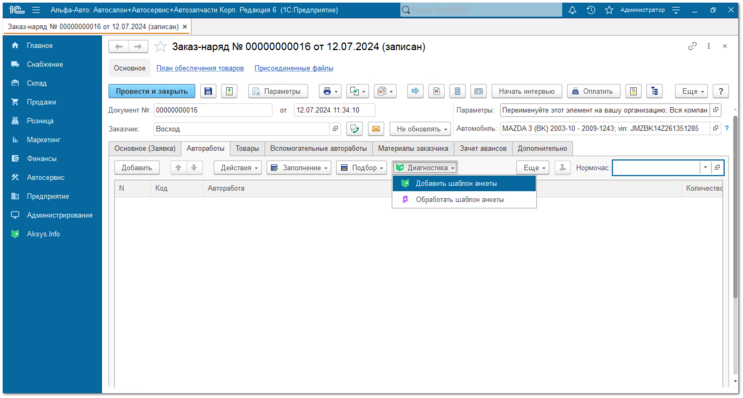Navigate forward with the right arrow

[138, 47]
